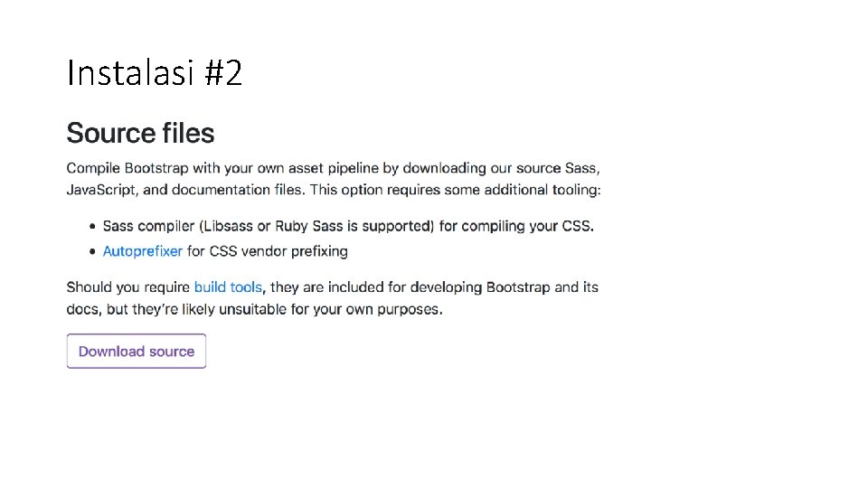Click the bullet dot before Autoprefixer
Viewport: 868px width, 488px height.
click(93, 251)
